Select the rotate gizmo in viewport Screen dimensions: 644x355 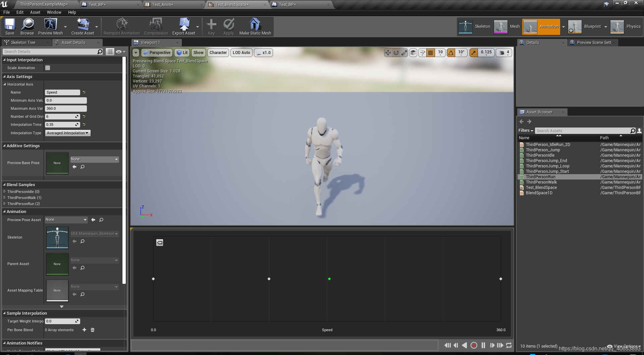pos(396,53)
